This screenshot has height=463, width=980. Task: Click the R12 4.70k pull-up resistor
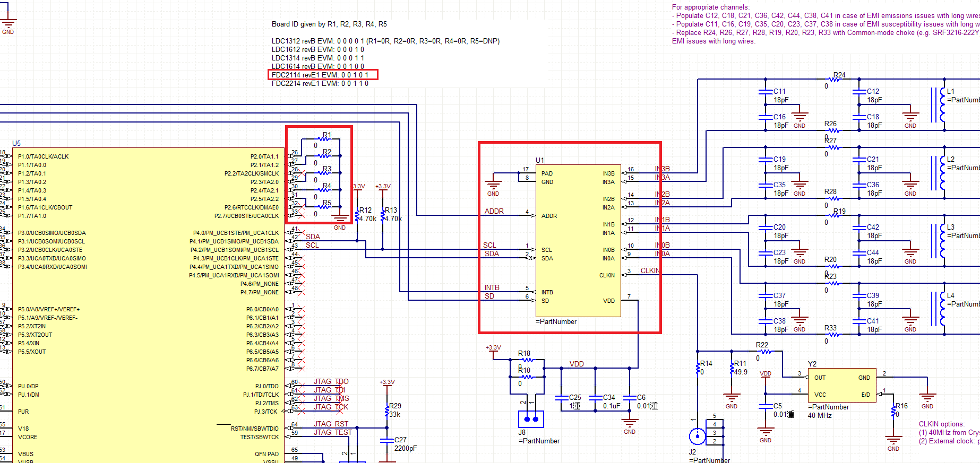tap(357, 215)
